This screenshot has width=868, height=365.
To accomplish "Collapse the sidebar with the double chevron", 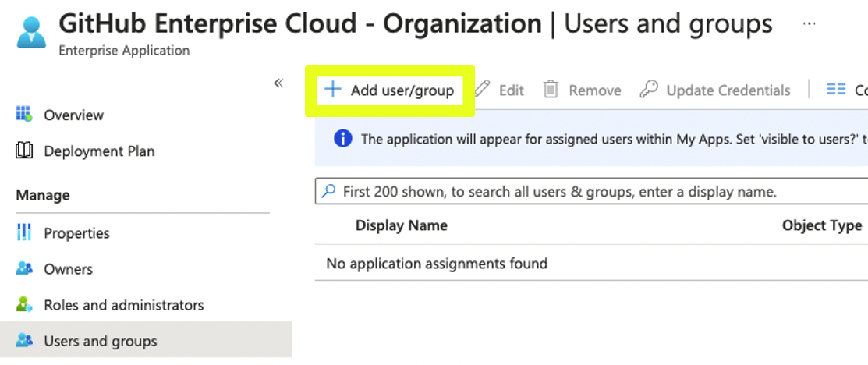I will (x=278, y=83).
